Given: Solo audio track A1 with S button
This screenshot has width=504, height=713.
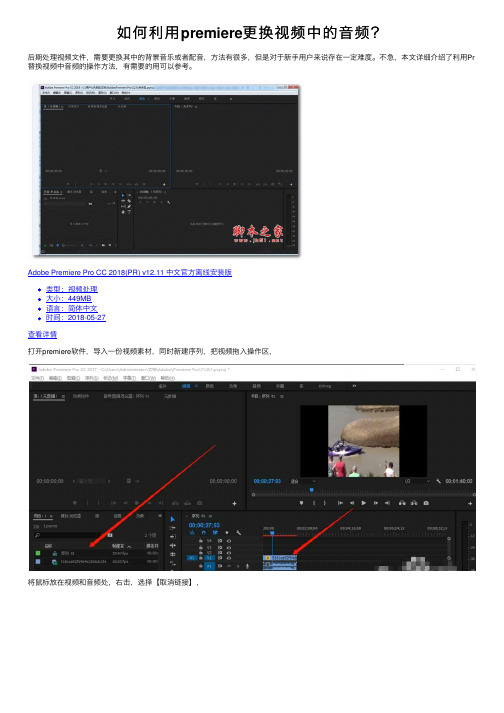Looking at the screenshot, I should pos(238,566).
